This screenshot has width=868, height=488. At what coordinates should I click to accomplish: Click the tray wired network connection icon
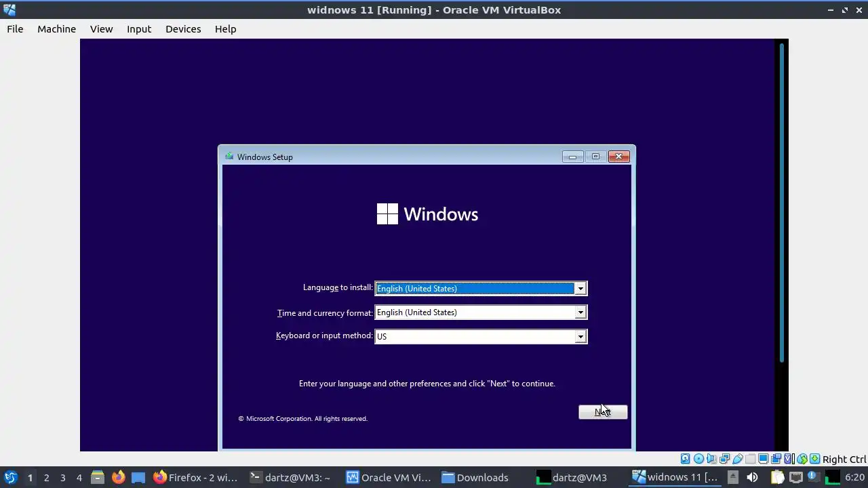tap(796, 477)
